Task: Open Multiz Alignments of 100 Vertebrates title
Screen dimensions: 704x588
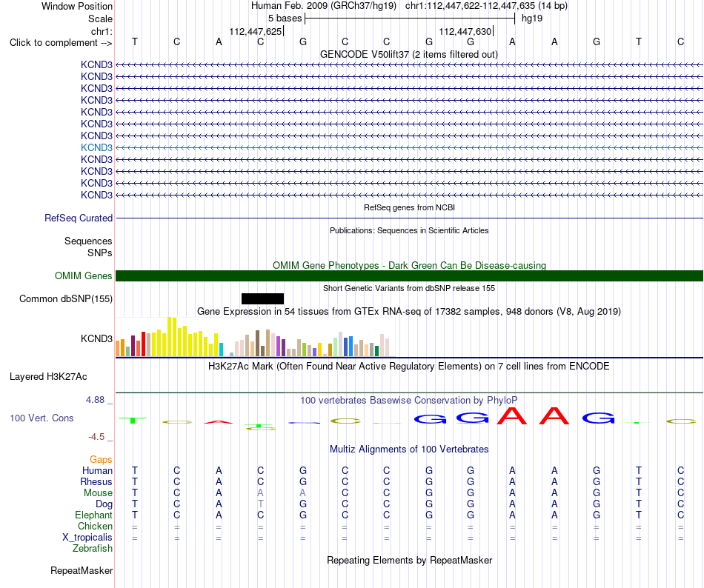Action: point(409,450)
